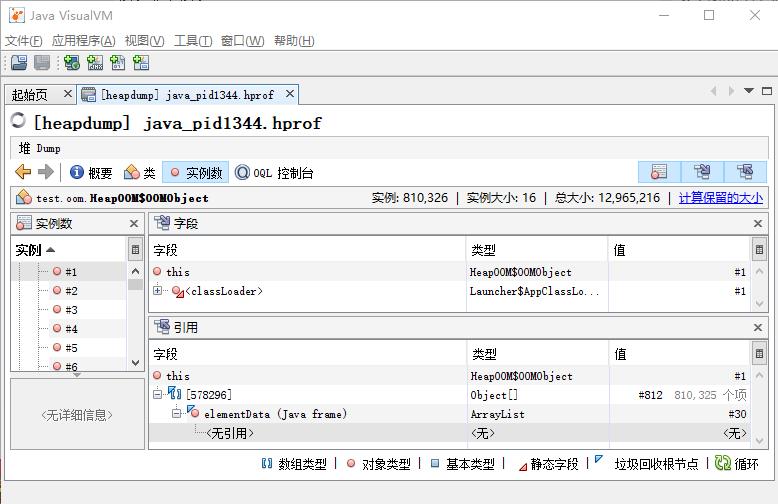The width and height of the screenshot is (778, 504).
Task: Select the 实例数 instances view button
Action: click(195, 173)
